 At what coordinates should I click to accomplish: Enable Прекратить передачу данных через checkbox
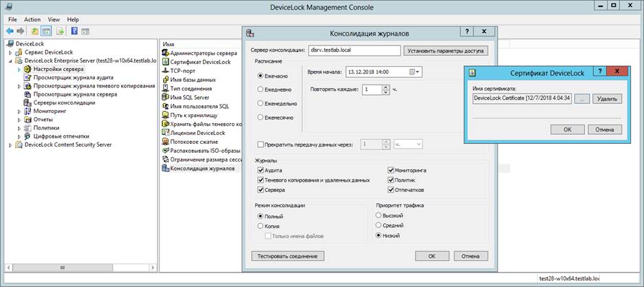259,145
